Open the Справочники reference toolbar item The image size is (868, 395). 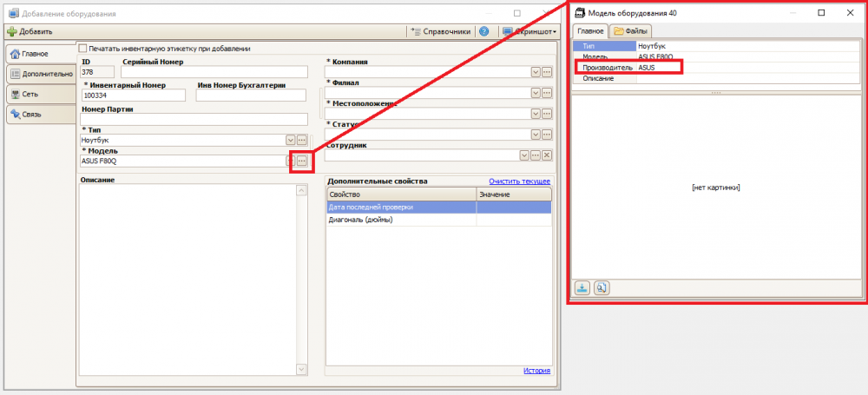[x=441, y=31]
